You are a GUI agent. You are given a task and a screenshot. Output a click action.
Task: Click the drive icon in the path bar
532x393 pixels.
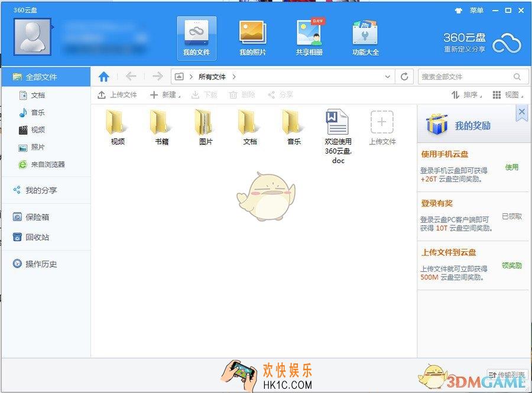(x=179, y=77)
